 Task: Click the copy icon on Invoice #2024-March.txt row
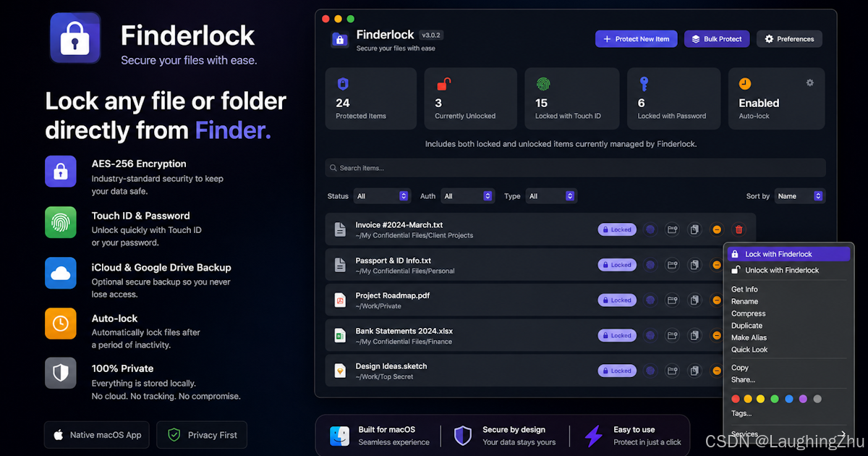[694, 229]
